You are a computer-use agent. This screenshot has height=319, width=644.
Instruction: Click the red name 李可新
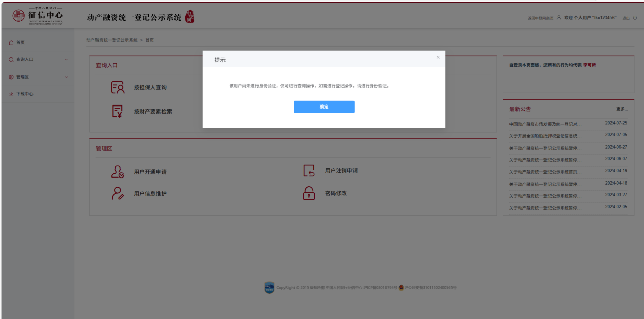click(589, 65)
